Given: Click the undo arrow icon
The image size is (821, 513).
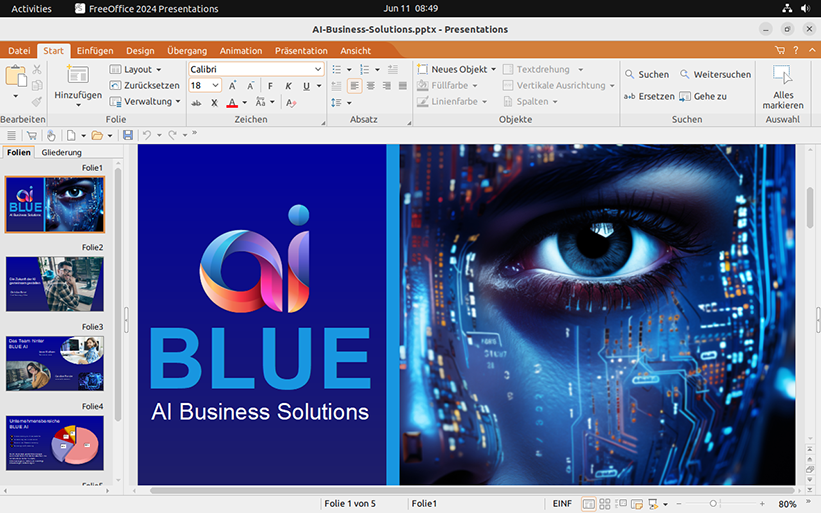Looking at the screenshot, I should 147,135.
